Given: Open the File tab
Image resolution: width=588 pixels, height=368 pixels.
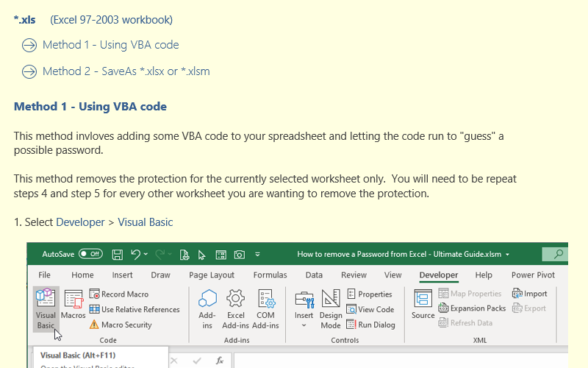Looking at the screenshot, I should pyautogui.click(x=44, y=275).
